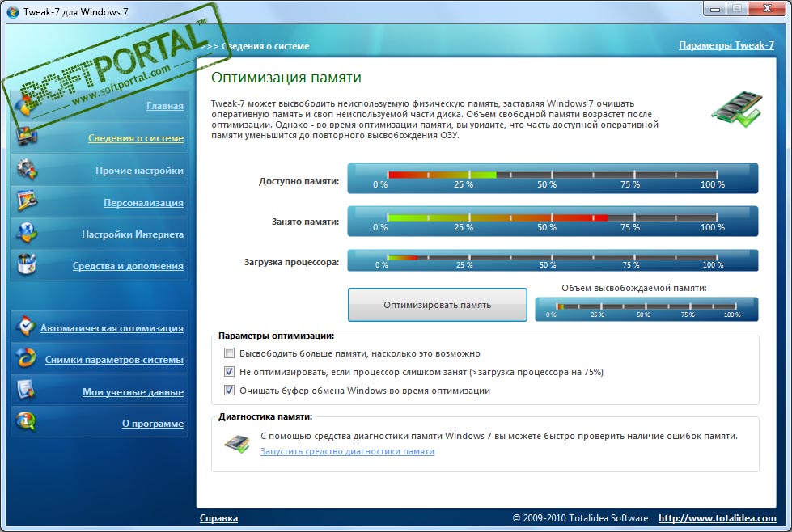The width and height of the screenshot is (792, 532).
Task: Open Средства и дополнения
Action: (x=128, y=266)
